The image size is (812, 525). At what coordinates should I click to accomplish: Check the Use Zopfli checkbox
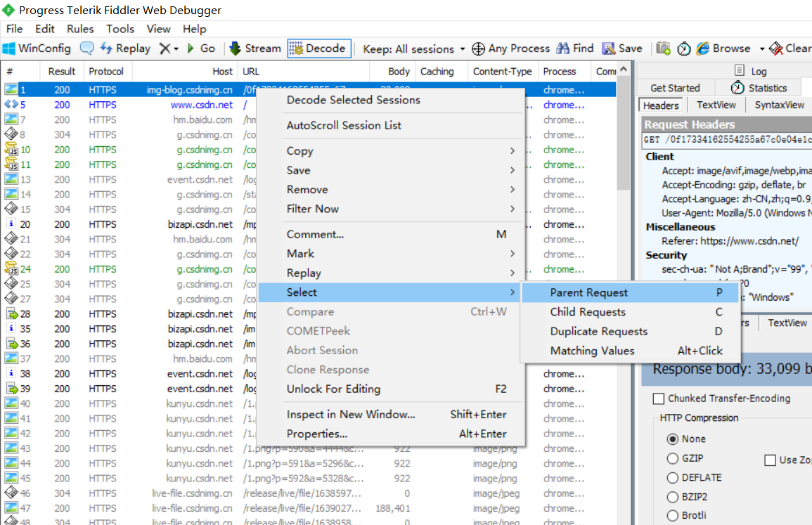771,460
